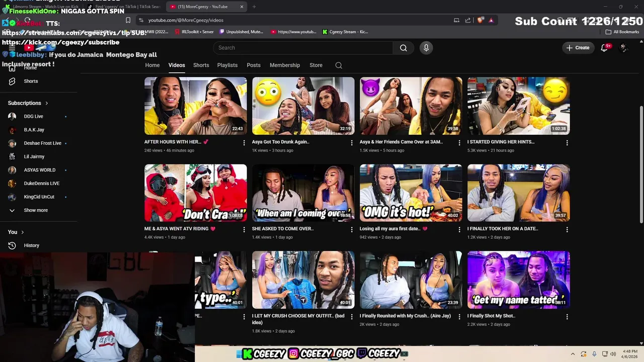Viewport: 644px width, 362px height.
Task: Click the page vertical scrollbar
Action: coord(641,164)
